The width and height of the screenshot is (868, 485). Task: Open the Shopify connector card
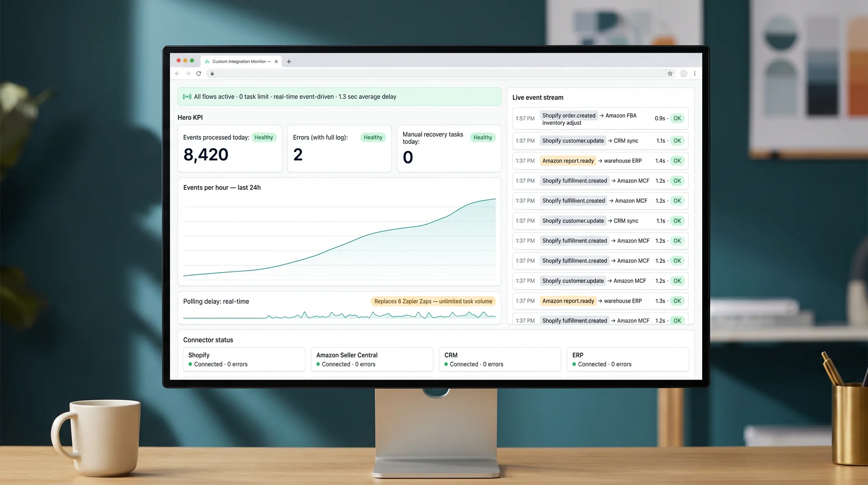[x=244, y=360]
